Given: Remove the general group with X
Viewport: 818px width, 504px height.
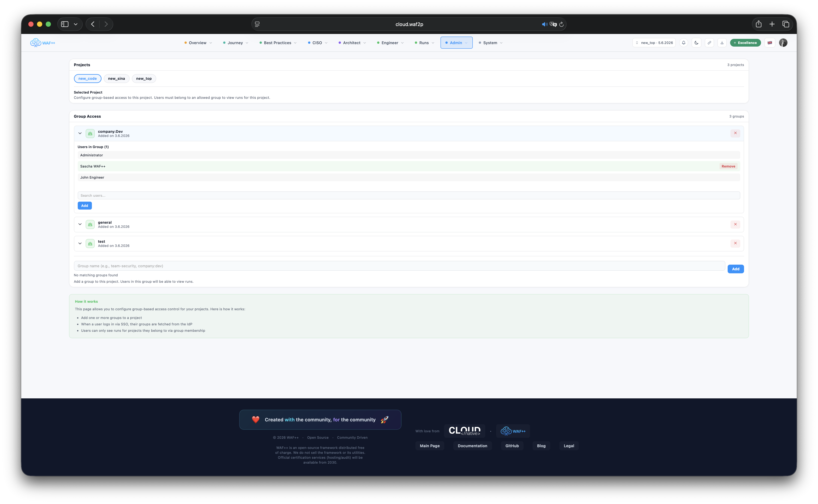Looking at the screenshot, I should pos(735,224).
